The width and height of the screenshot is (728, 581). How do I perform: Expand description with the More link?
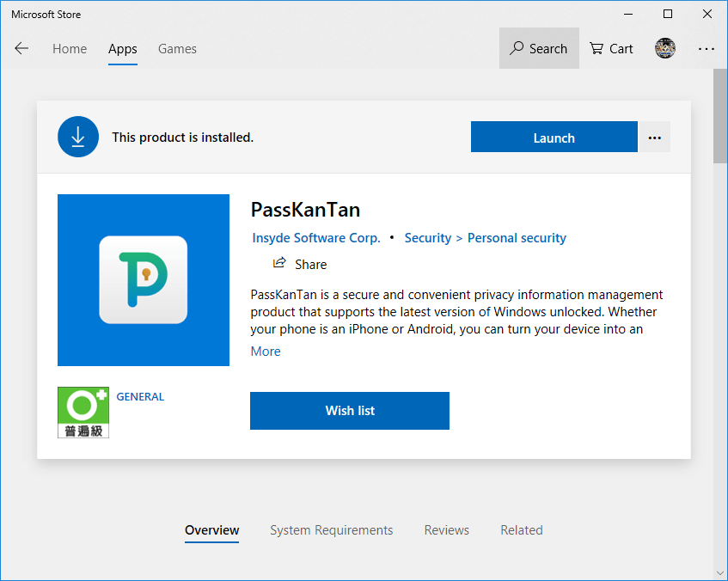point(266,352)
